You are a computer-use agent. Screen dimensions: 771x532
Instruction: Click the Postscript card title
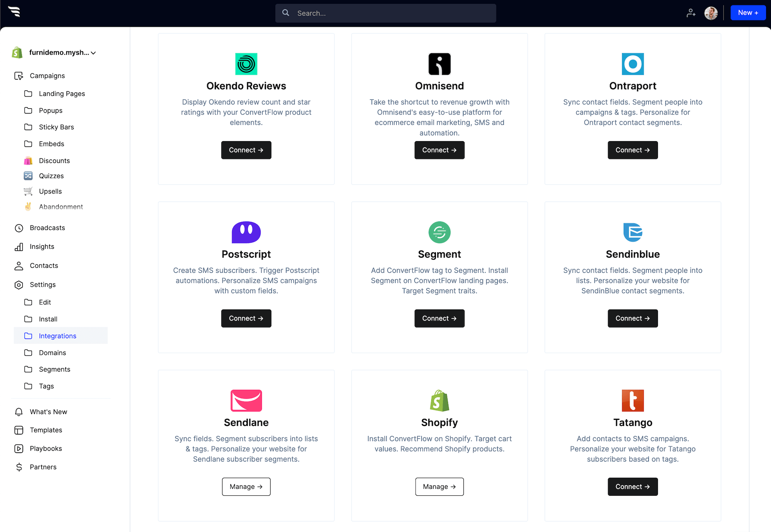tap(246, 254)
